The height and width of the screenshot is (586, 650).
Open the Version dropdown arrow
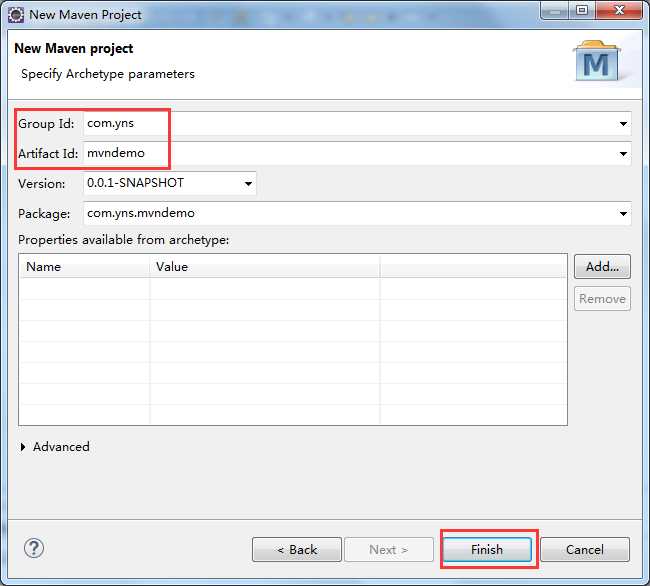point(248,184)
